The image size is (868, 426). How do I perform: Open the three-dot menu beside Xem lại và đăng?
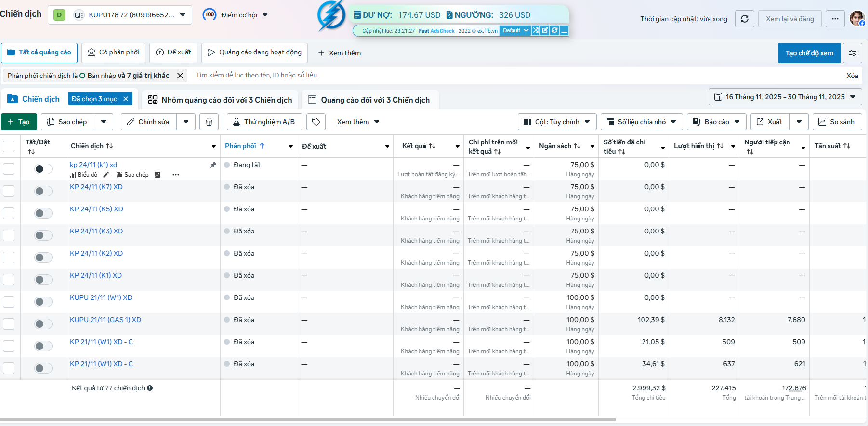point(835,19)
